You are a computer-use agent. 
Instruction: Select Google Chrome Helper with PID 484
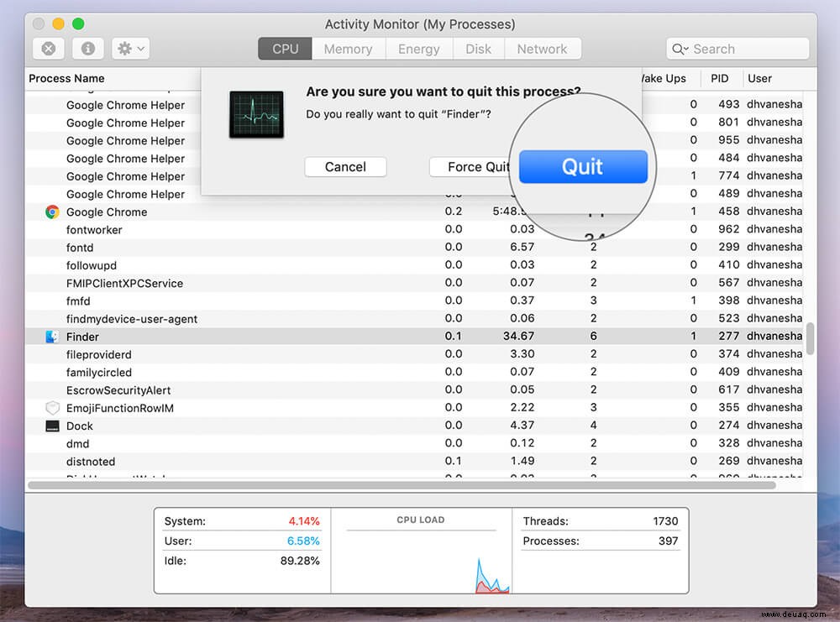(x=125, y=159)
